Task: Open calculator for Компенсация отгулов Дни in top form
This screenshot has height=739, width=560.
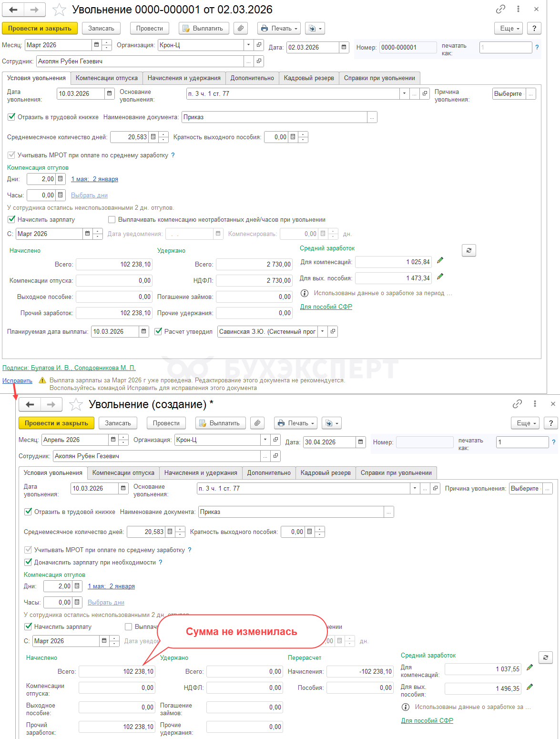Action: tap(61, 179)
